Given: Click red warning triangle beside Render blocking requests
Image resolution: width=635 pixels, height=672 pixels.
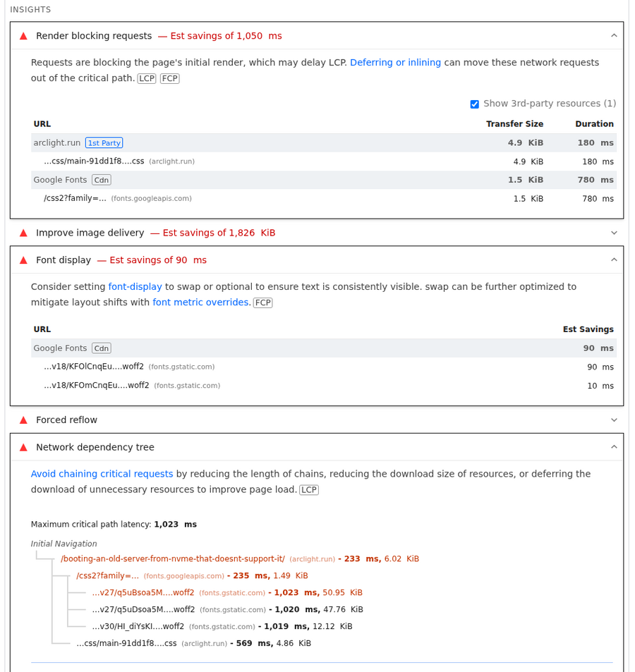Looking at the screenshot, I should (x=23, y=36).
